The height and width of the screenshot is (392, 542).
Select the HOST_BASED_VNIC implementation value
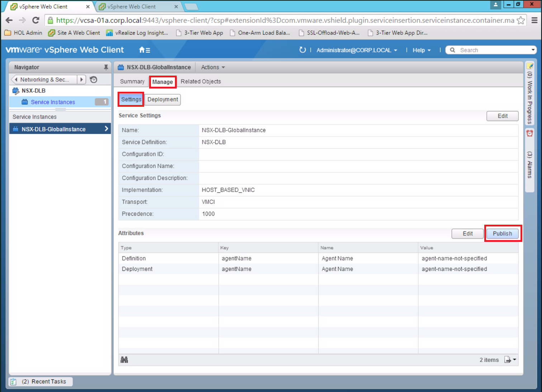(x=228, y=190)
